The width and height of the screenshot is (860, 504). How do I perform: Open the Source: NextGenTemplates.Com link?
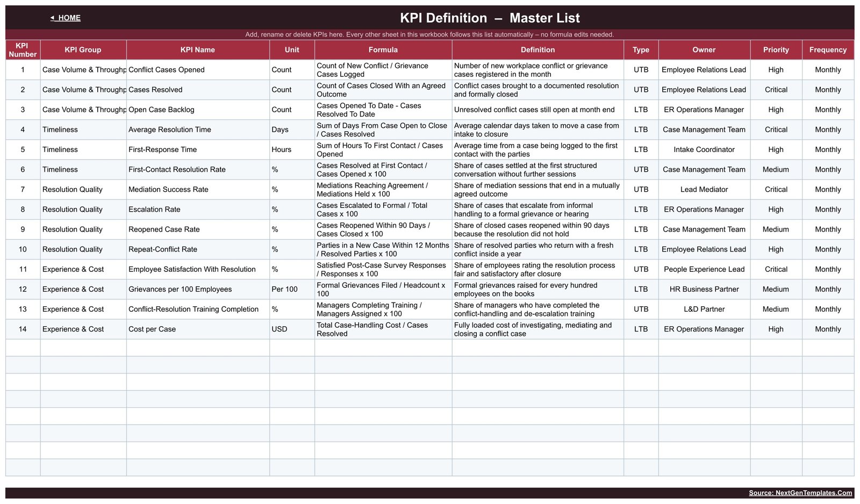coord(800,493)
